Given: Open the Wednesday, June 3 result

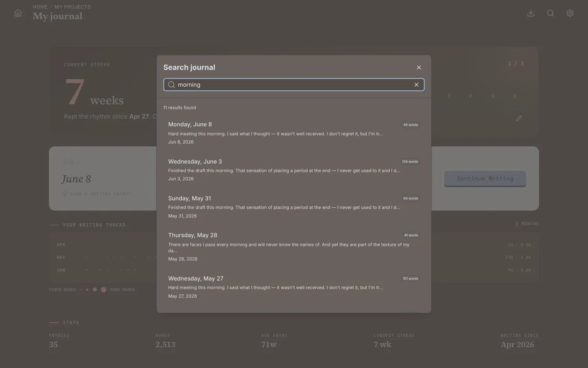Looking at the screenshot, I should coord(294,170).
